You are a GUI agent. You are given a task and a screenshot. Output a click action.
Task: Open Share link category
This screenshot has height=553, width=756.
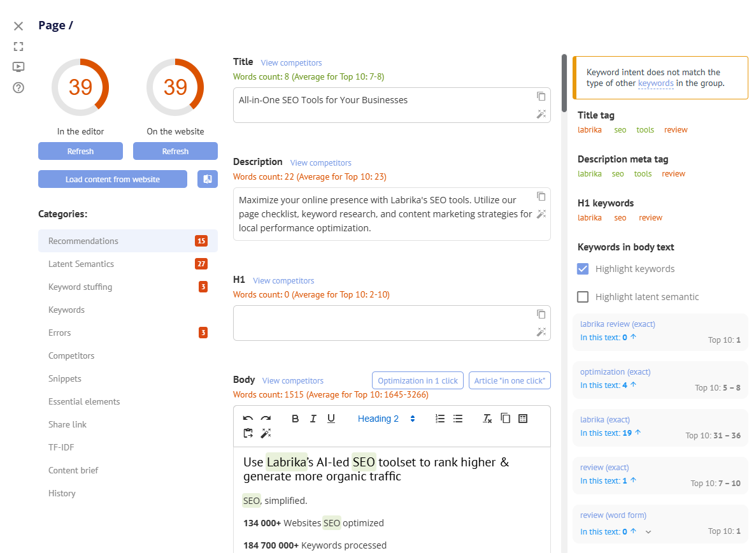128,424
